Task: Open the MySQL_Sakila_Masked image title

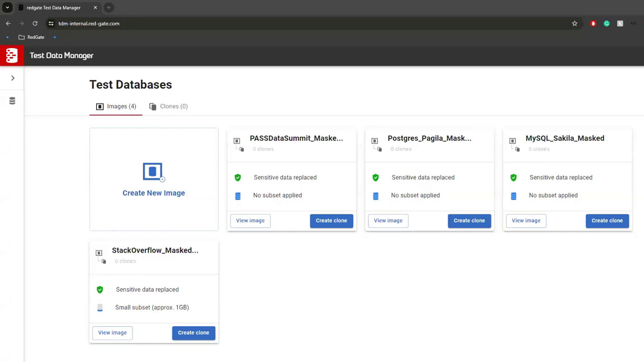Action: (x=565, y=139)
